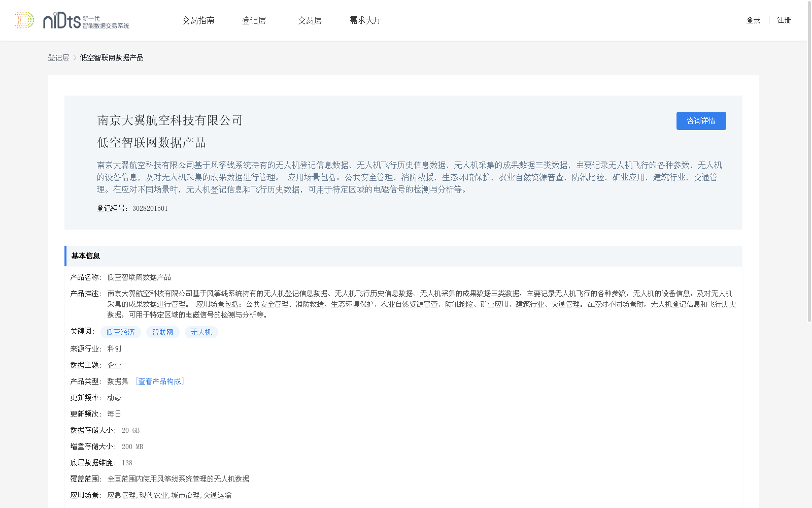Click 来源行业 value 科创

click(114, 349)
